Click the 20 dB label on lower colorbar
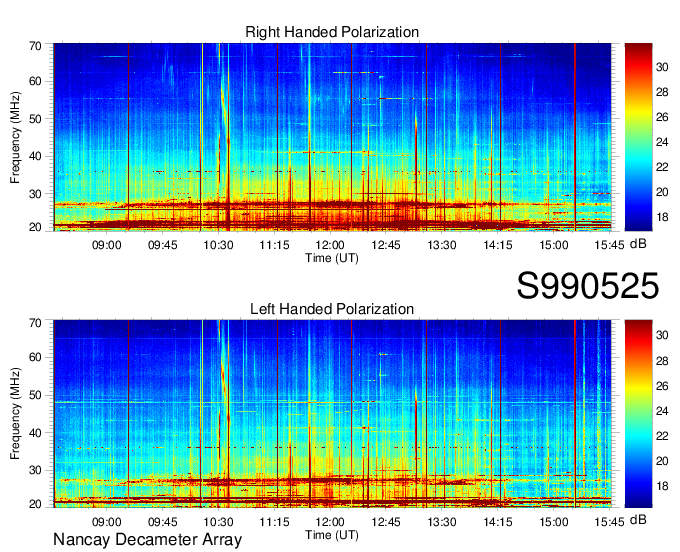The width and height of the screenshot is (680, 552). point(662,461)
